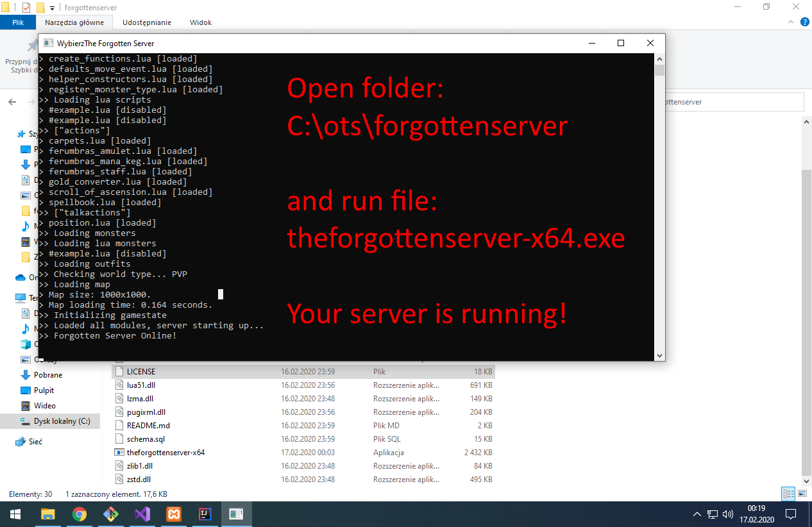Select the pugixml.dll file
Image resolution: width=812 pixels, height=527 pixels.
pos(146,412)
